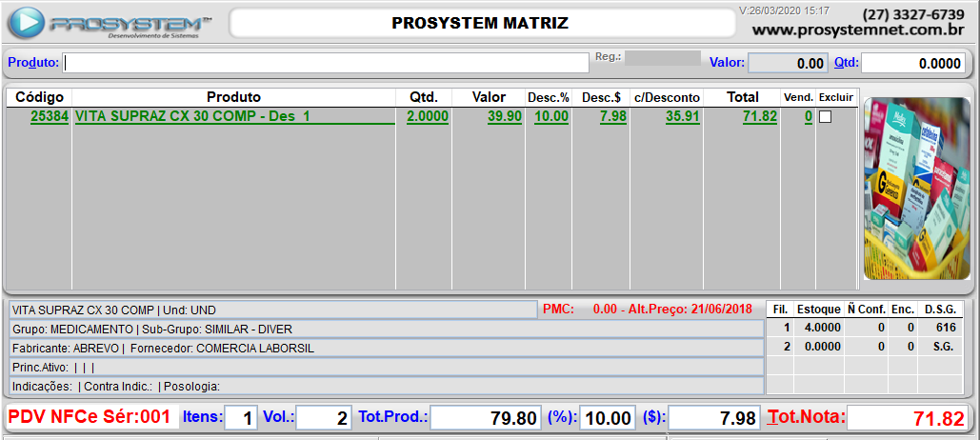Click the grey Reg. field
This screenshot has height=440, width=980.
tap(663, 58)
